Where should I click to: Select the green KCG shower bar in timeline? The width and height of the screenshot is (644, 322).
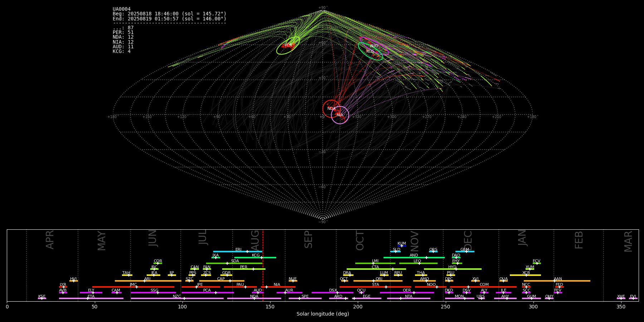pyautogui.click(x=255, y=258)
